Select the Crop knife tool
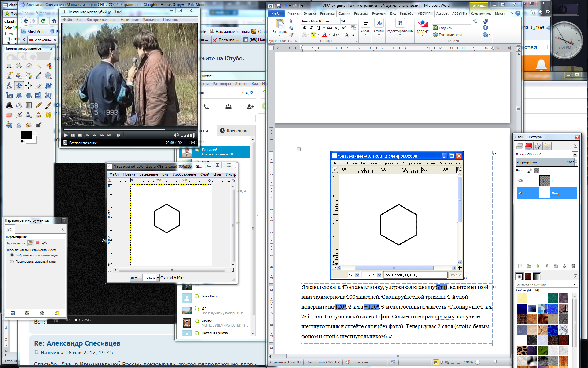Image resolution: width=588 pixels, height=368 pixels. [x=39, y=86]
